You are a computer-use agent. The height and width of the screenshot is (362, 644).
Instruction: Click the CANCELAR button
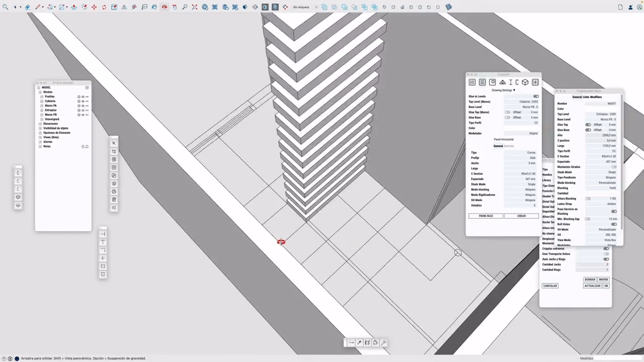pyautogui.click(x=550, y=286)
